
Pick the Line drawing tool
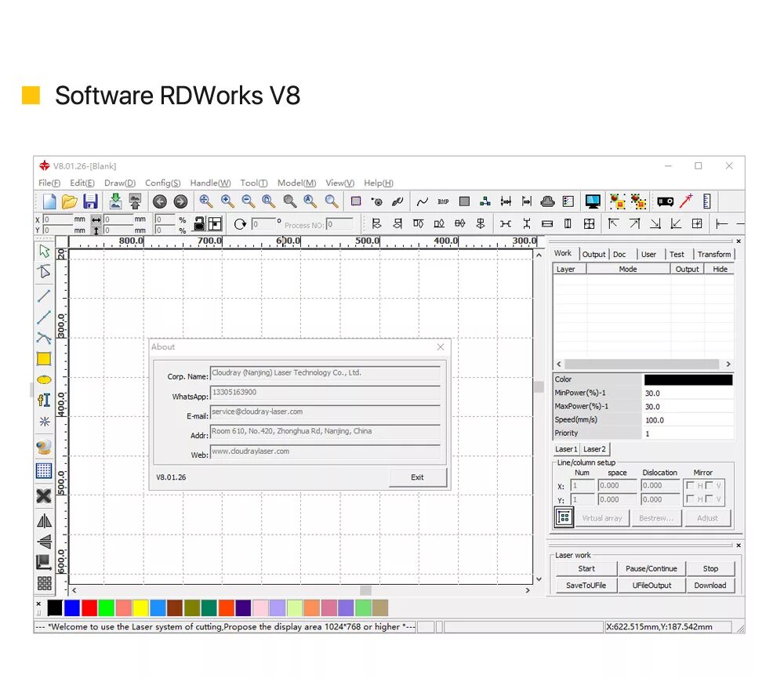click(x=45, y=296)
